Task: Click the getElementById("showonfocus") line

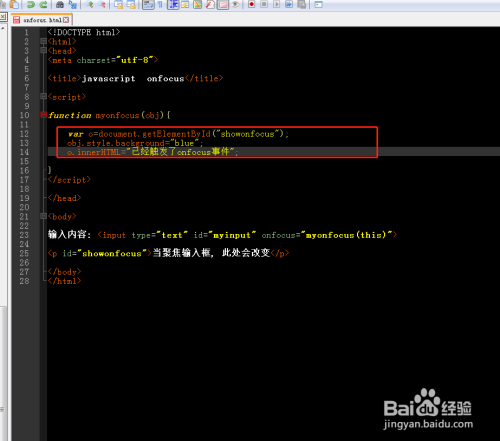Action: coord(178,134)
